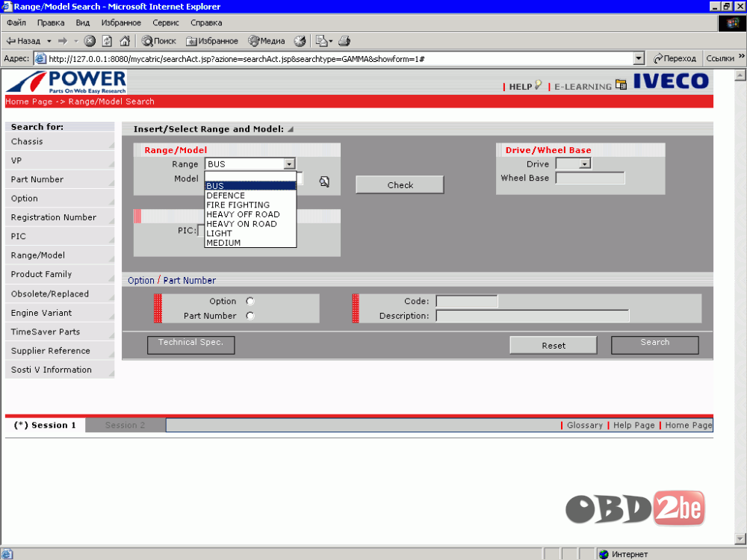Open the Back button history dropdown arrow
Viewport: 747px width, 560px height.
49,41
